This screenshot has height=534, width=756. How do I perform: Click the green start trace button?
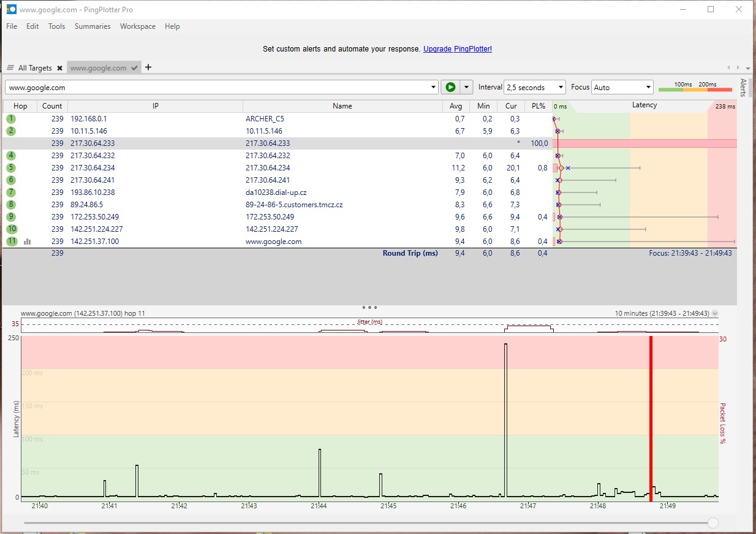pyautogui.click(x=450, y=87)
